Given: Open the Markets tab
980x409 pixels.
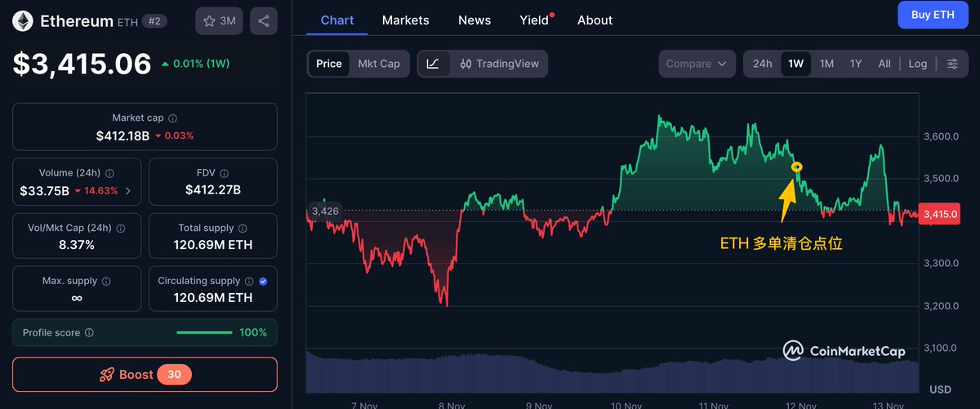Looking at the screenshot, I should tap(405, 20).
